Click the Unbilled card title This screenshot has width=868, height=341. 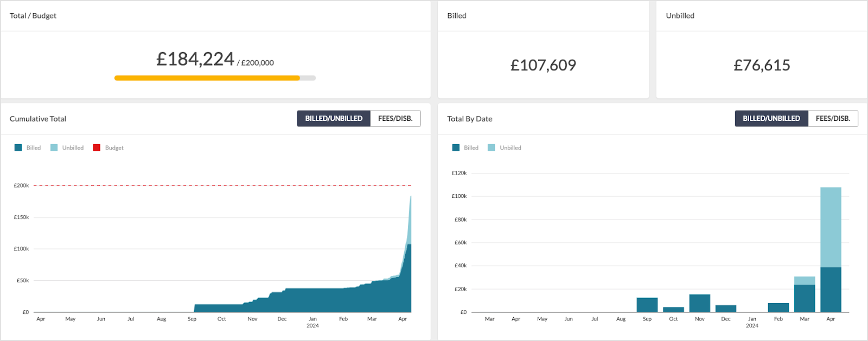tap(680, 16)
